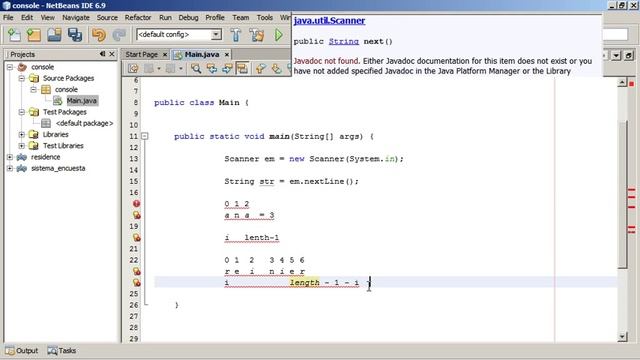Click Next Bookmark editor toolbar icon

click(x=276, y=69)
